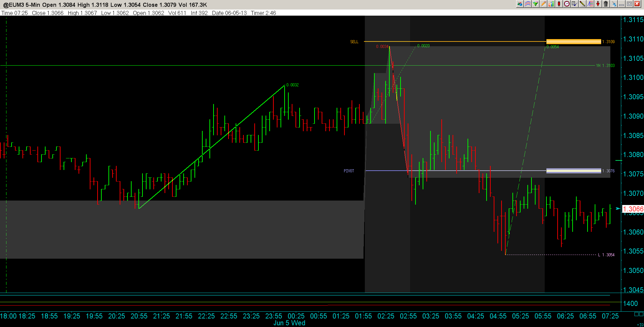Click the white 1.3076 pivot price marker
This screenshot has width=644, height=327.
click(574, 171)
